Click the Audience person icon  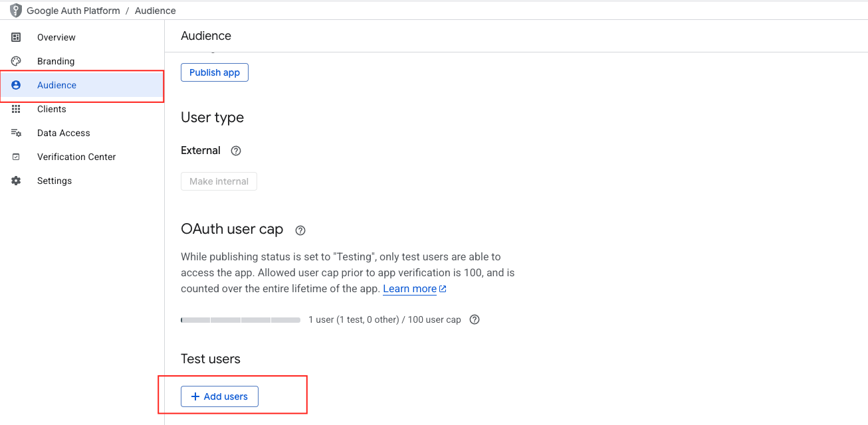coord(16,85)
